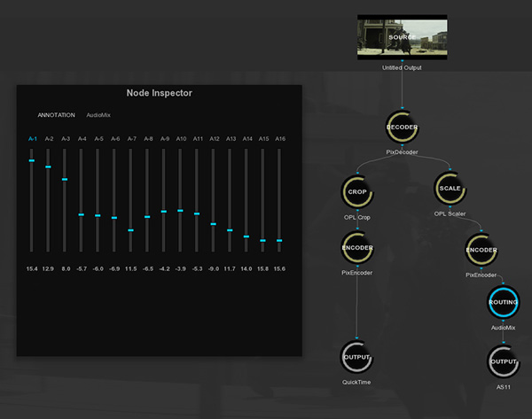Click the -4.2 value under channel A-9
This screenshot has width=532, height=419.
[164, 268]
